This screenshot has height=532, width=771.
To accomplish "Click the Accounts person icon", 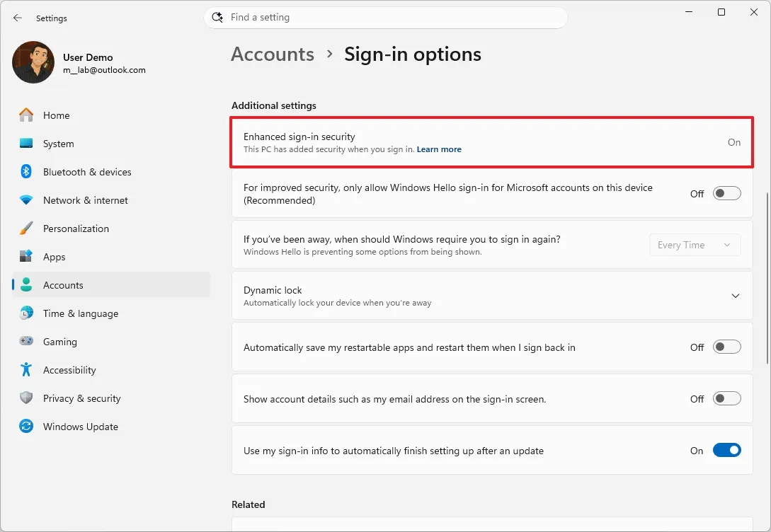I will [26, 285].
